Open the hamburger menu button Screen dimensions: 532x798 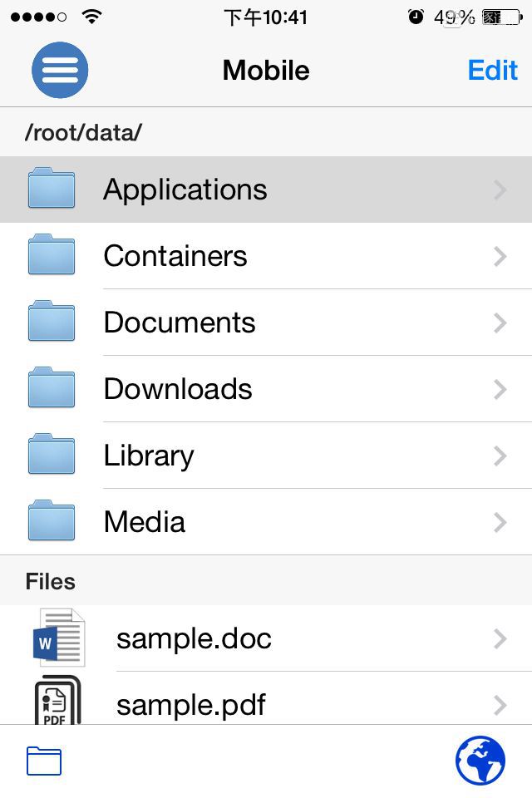click(x=60, y=70)
